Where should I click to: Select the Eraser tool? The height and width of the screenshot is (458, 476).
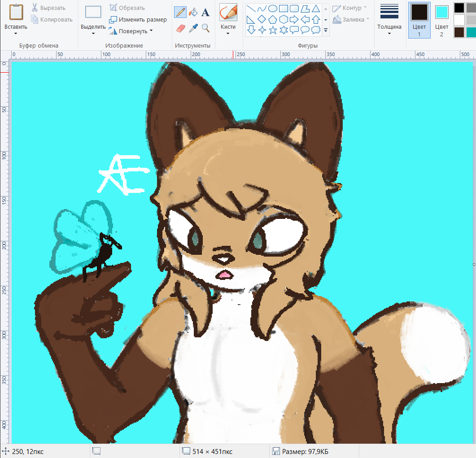(x=180, y=28)
